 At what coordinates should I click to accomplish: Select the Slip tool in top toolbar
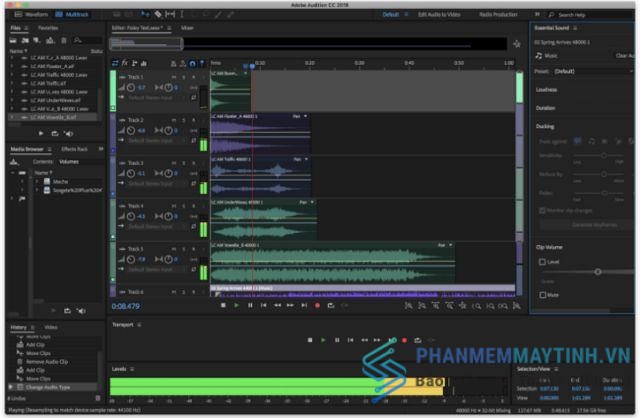(x=170, y=14)
